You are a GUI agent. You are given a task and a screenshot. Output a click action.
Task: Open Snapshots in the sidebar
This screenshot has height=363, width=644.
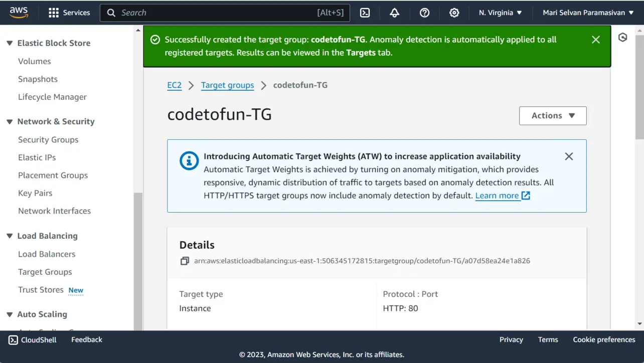[x=38, y=79]
